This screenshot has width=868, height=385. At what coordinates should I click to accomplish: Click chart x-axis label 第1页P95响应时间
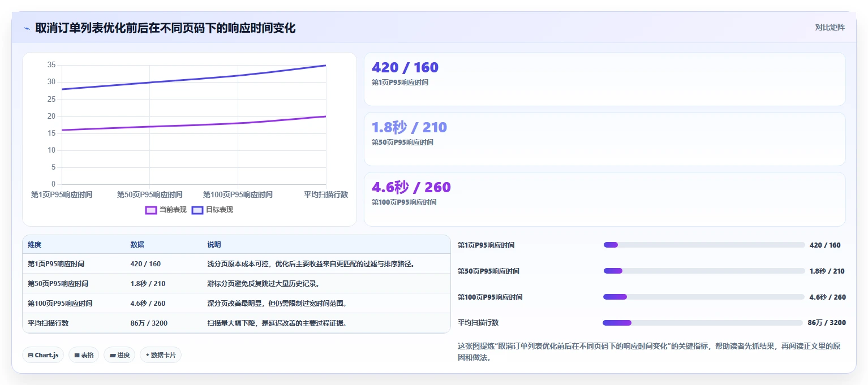click(x=62, y=194)
